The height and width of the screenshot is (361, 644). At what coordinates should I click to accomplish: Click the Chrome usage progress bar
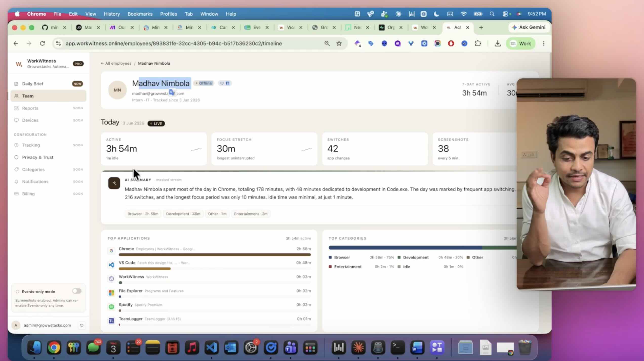[x=215, y=255]
